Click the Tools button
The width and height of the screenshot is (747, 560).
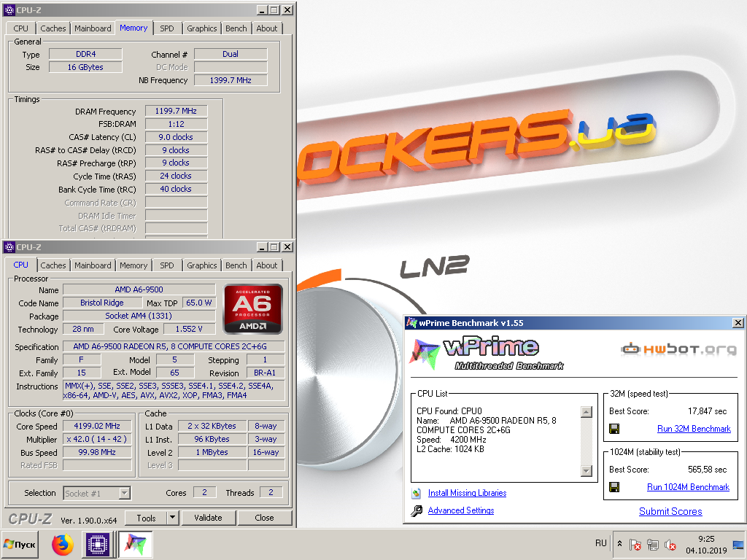[146, 518]
